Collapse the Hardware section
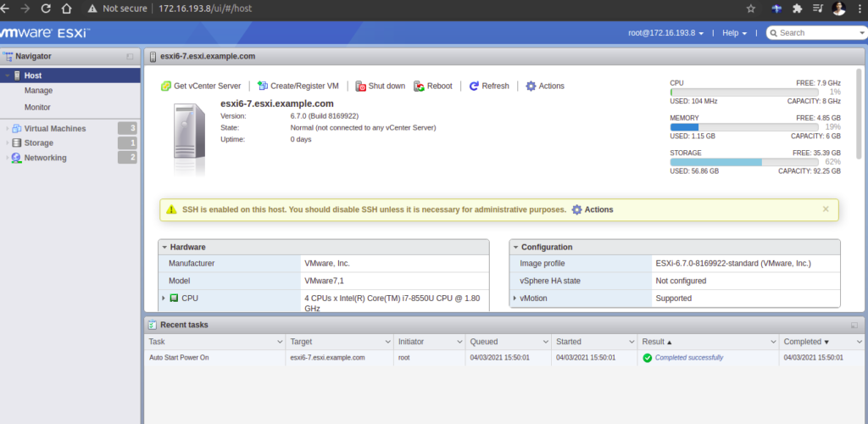Image resolution: width=868 pixels, height=424 pixels. tap(164, 248)
